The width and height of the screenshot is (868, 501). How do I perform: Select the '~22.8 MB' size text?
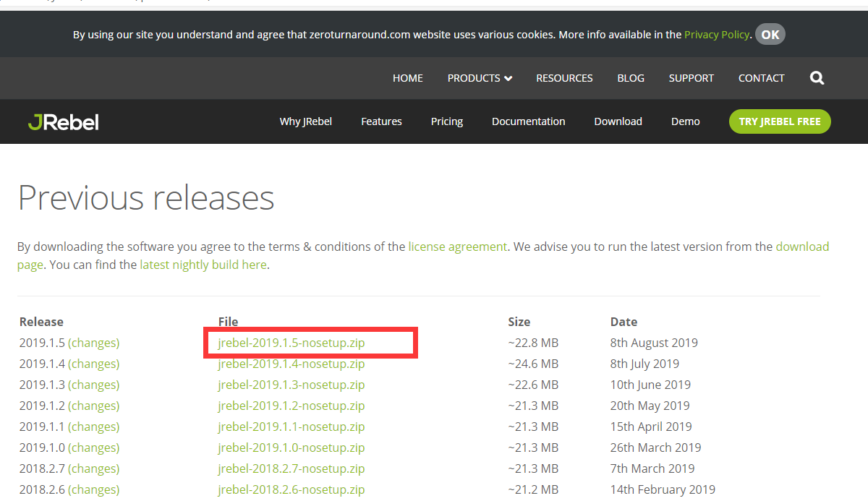(x=533, y=343)
